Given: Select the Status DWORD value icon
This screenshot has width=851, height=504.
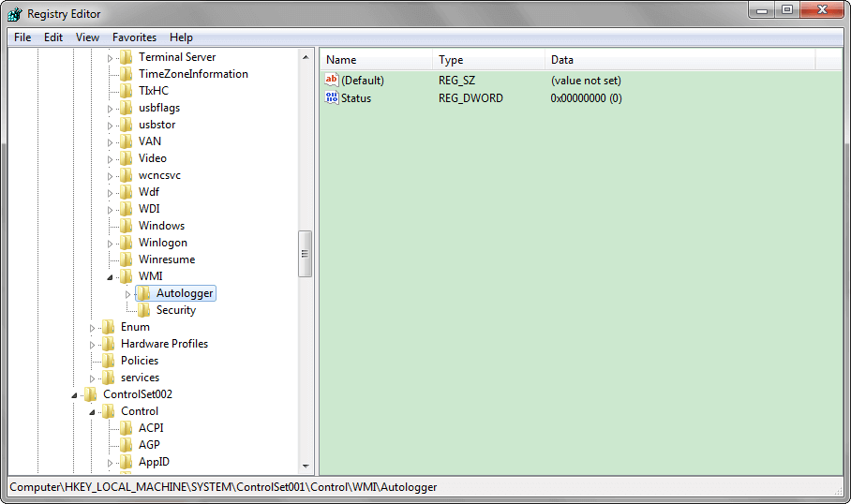Looking at the screenshot, I should [x=331, y=98].
